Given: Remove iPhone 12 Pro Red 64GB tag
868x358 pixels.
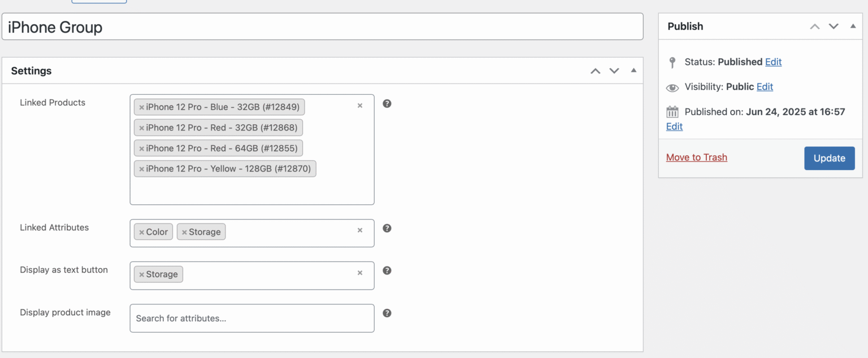Looking at the screenshot, I should (141, 148).
